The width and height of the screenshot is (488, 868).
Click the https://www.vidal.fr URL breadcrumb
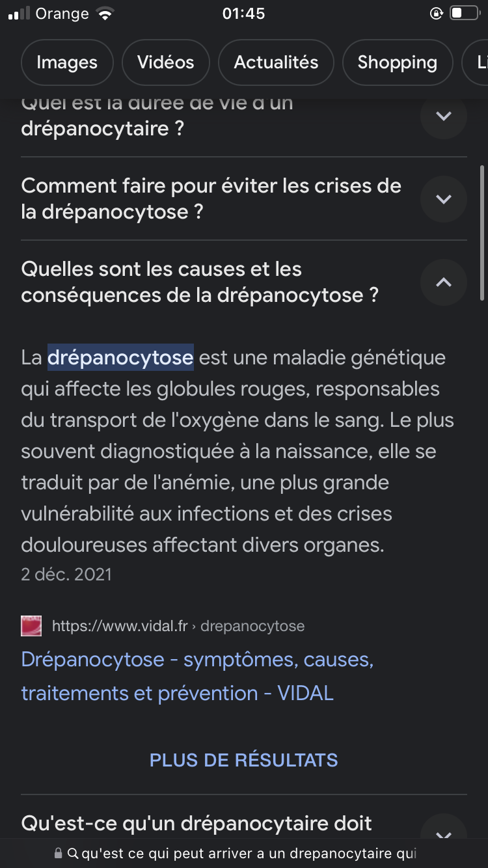click(120, 626)
